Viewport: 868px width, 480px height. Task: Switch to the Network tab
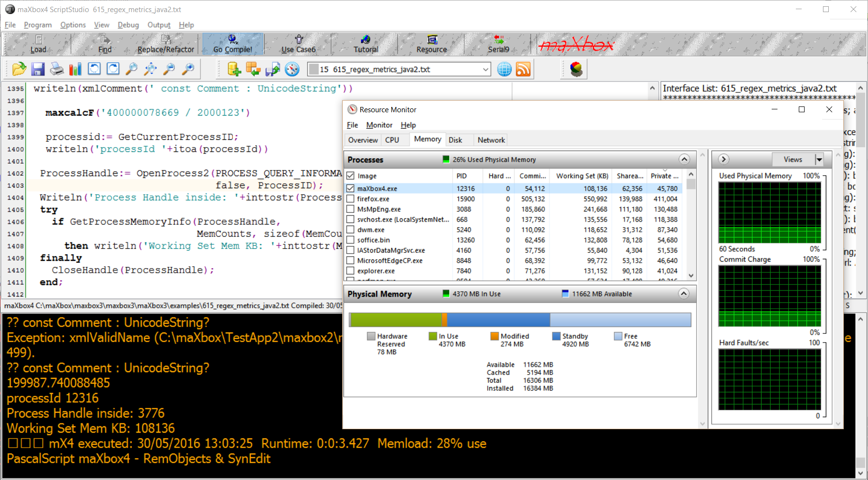491,140
